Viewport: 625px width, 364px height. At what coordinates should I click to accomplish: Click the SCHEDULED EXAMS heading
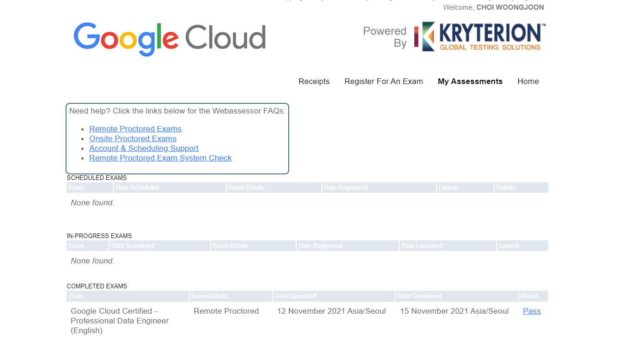pyautogui.click(x=97, y=178)
